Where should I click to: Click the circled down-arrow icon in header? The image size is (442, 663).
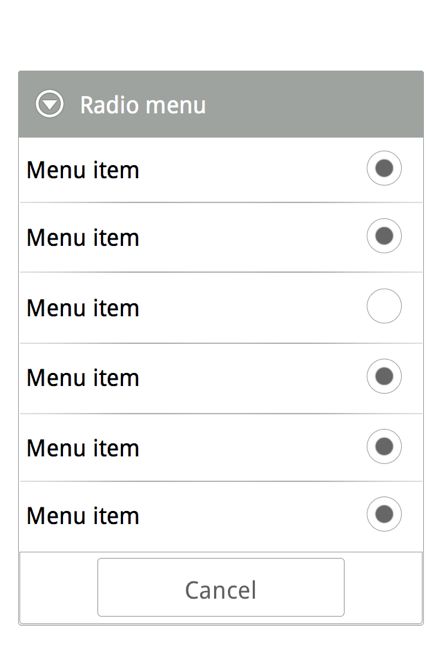tap(49, 104)
